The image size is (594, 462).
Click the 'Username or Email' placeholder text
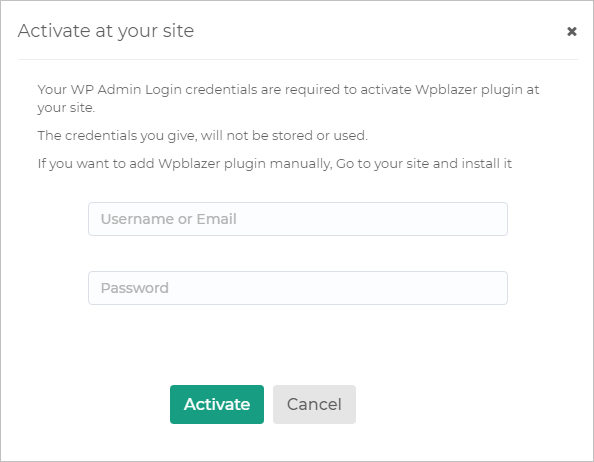pyautogui.click(x=169, y=219)
